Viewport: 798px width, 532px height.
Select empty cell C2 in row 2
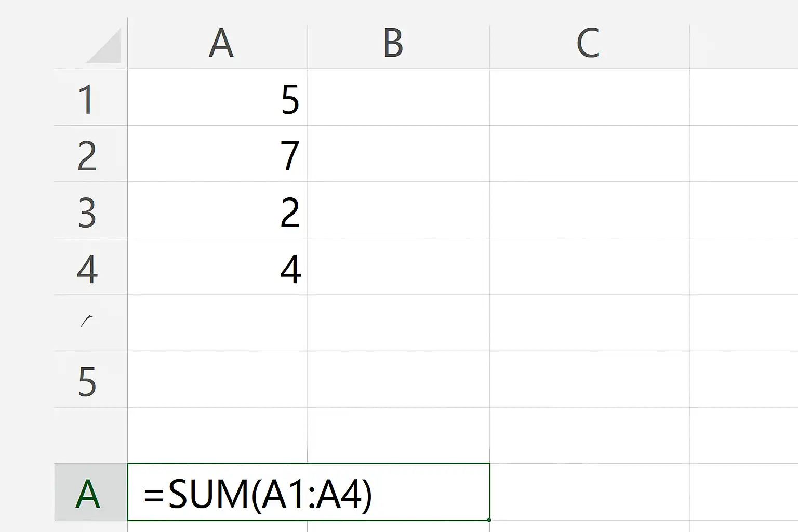[590, 154]
